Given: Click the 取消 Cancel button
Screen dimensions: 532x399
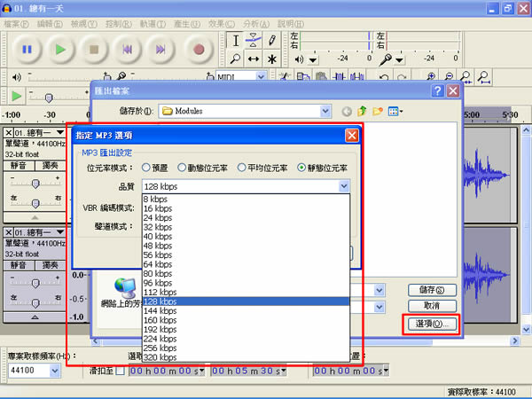Looking at the screenshot, I should (432, 306).
